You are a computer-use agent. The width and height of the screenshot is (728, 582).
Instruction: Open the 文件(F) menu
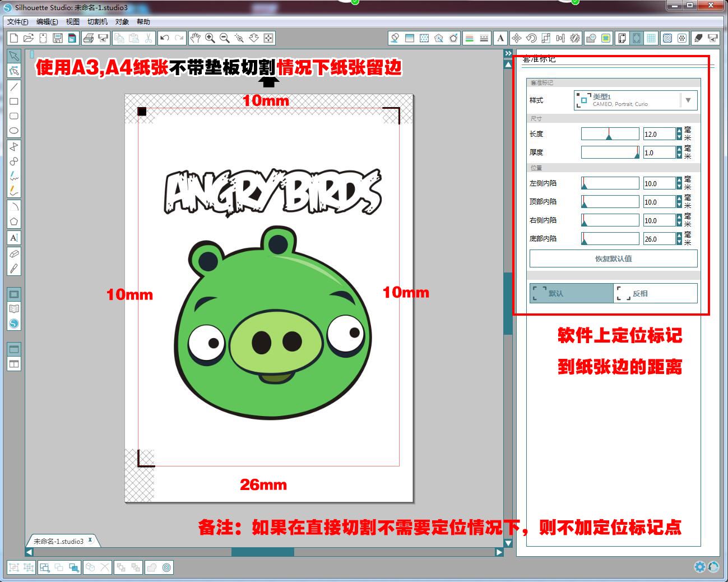[18, 22]
